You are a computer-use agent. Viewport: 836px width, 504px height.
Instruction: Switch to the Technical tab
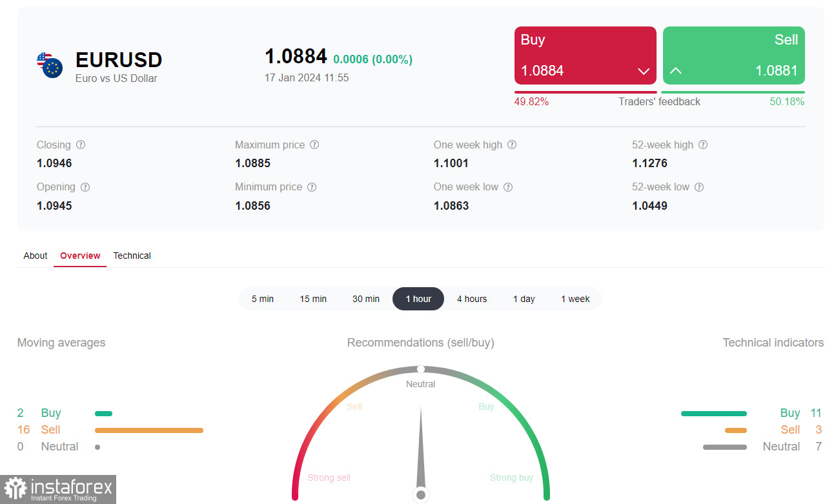[132, 256]
